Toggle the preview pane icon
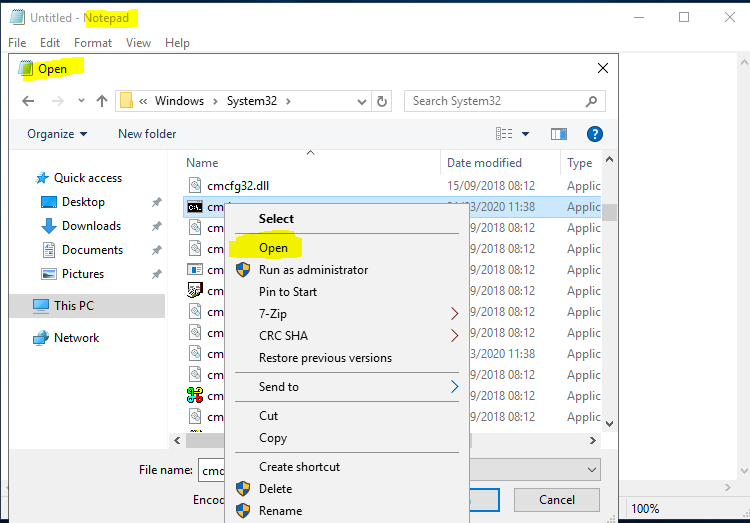This screenshot has height=523, width=750. (559, 134)
